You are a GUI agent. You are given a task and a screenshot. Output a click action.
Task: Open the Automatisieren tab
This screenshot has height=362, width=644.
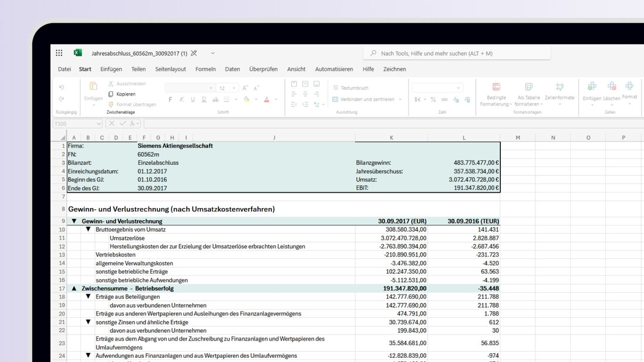pyautogui.click(x=334, y=69)
